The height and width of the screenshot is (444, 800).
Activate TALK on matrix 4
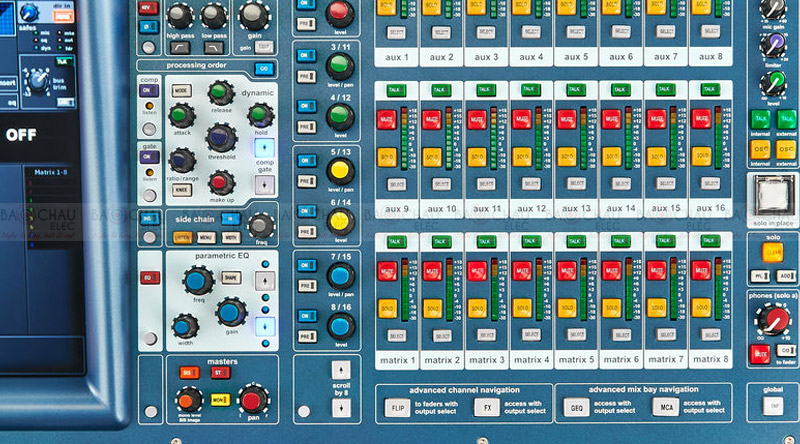point(530,241)
